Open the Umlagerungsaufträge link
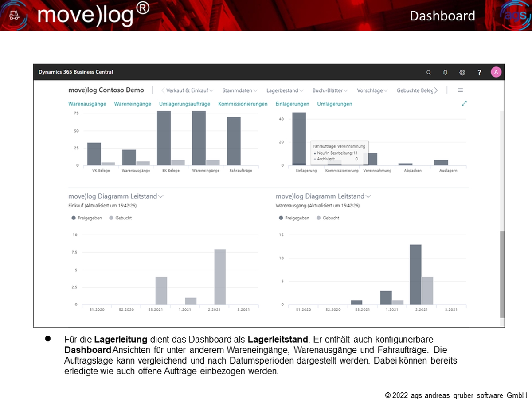The width and height of the screenshot is (532, 399). (184, 104)
